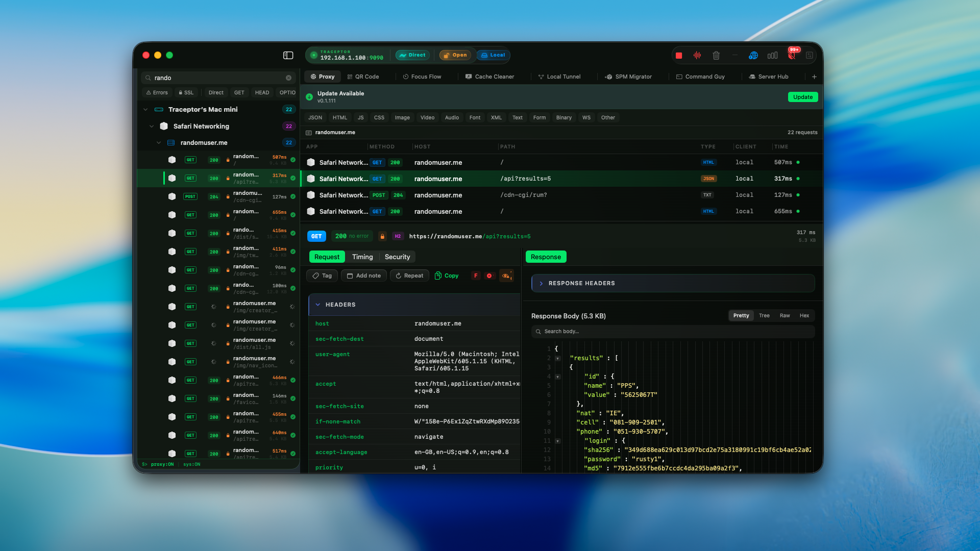Click the red F icon beside Copy

click(476, 275)
